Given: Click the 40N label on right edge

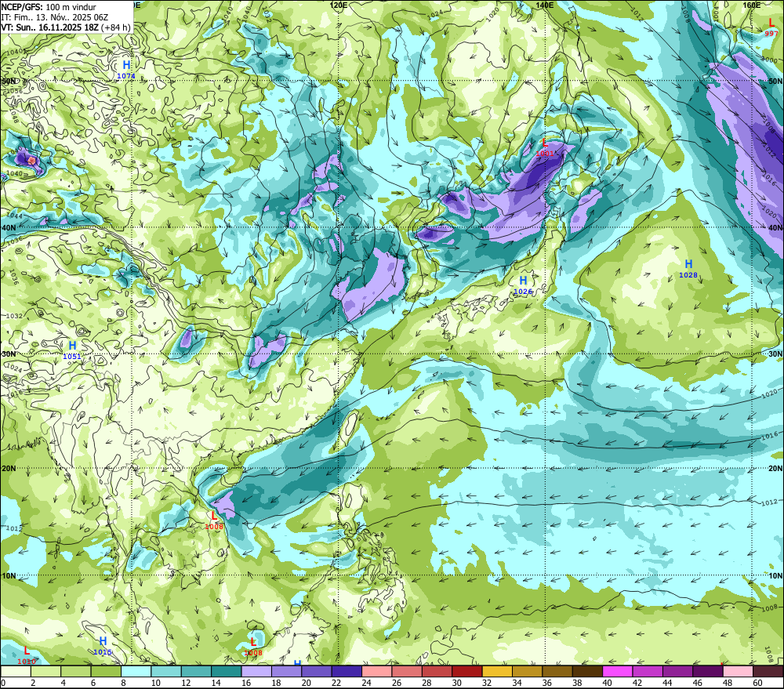Looking at the screenshot, I should click(775, 227).
